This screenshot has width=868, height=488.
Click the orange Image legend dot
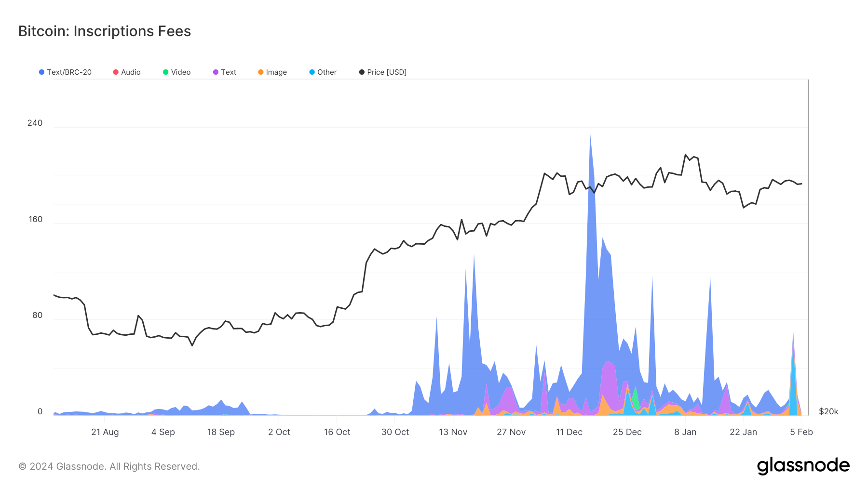point(260,72)
